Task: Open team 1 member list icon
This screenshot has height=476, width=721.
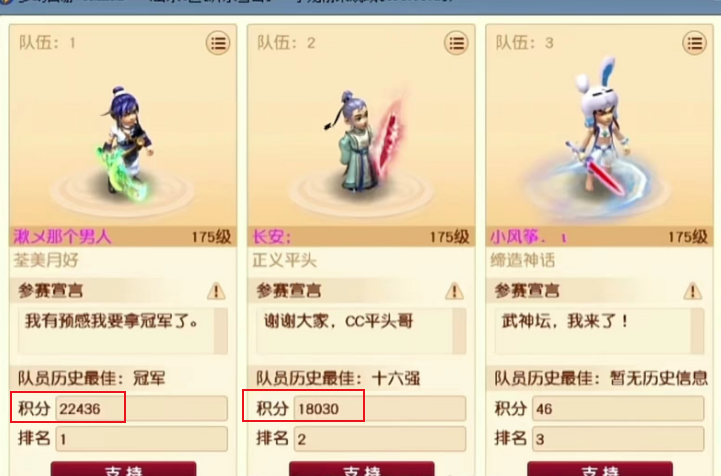Action: [218, 43]
